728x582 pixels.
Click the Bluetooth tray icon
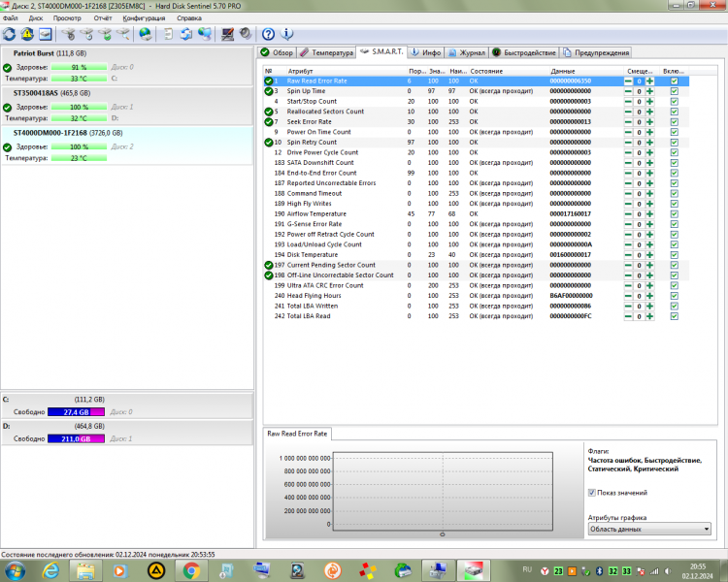pos(600,571)
